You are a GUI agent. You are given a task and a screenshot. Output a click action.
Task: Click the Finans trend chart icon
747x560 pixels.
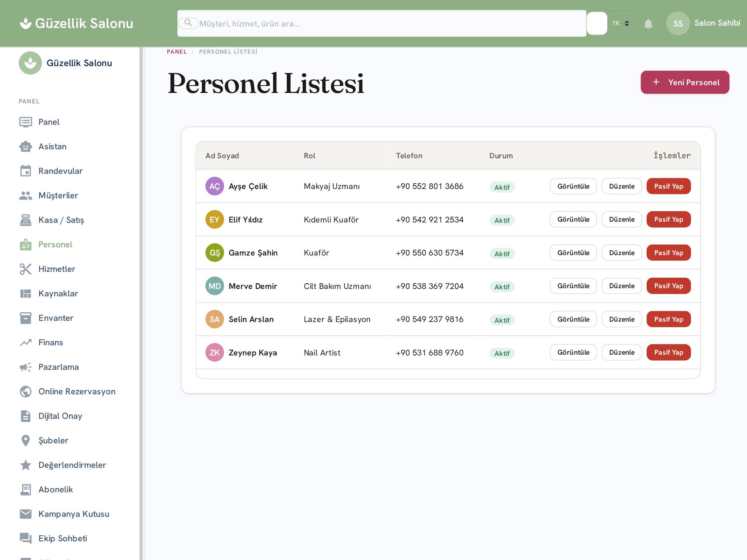(x=26, y=343)
